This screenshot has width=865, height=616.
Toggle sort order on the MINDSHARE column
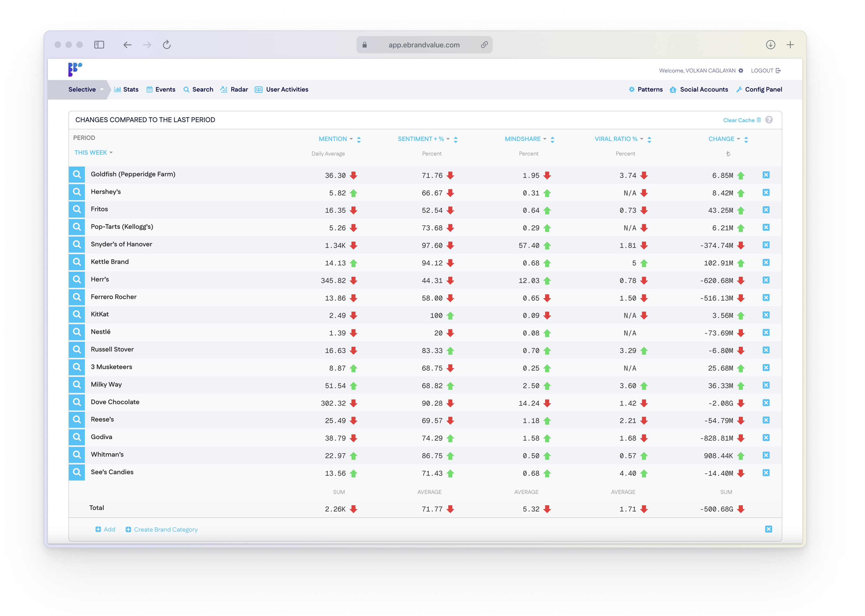click(x=553, y=139)
